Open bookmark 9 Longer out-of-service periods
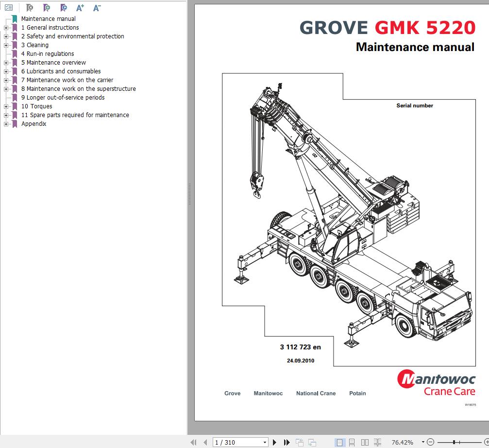This screenshot has height=448, width=489. tap(63, 97)
